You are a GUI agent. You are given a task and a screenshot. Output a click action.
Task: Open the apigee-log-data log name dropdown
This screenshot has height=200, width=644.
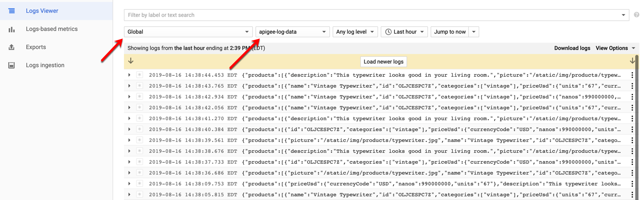[293, 32]
